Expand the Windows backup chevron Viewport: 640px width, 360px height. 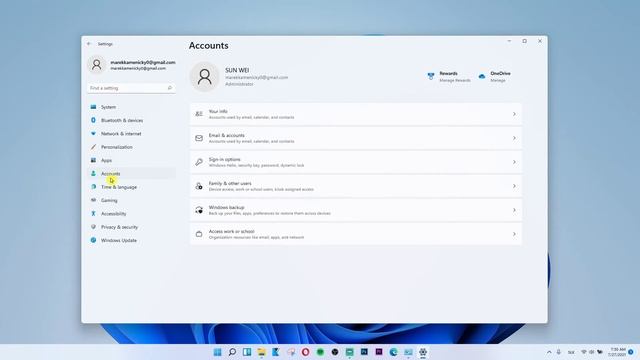tap(514, 210)
